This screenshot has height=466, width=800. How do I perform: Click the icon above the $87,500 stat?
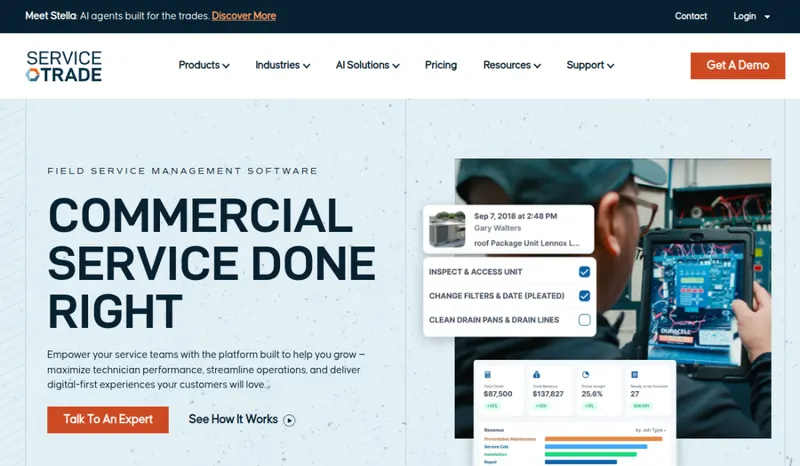(x=487, y=375)
